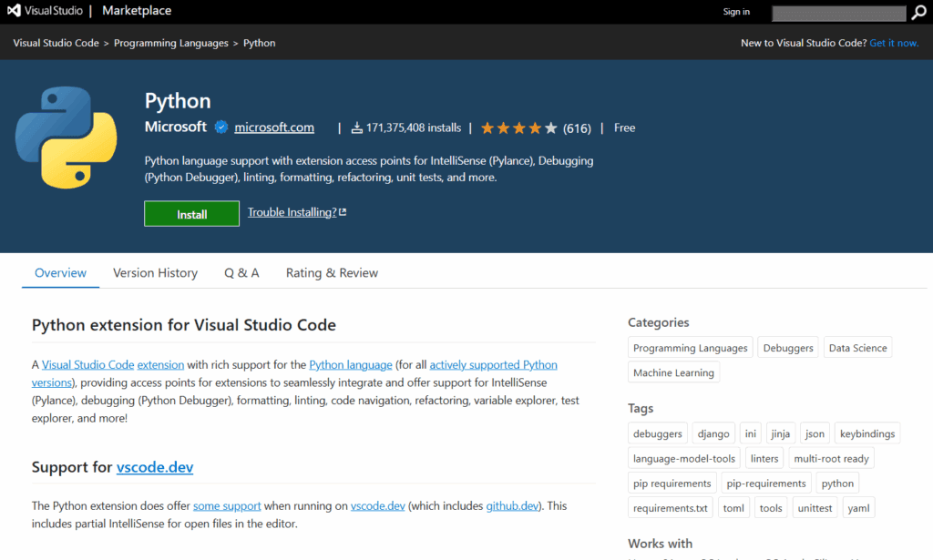Open the Trouble Installing? link
Screen dimensions: 933x560
click(x=292, y=212)
